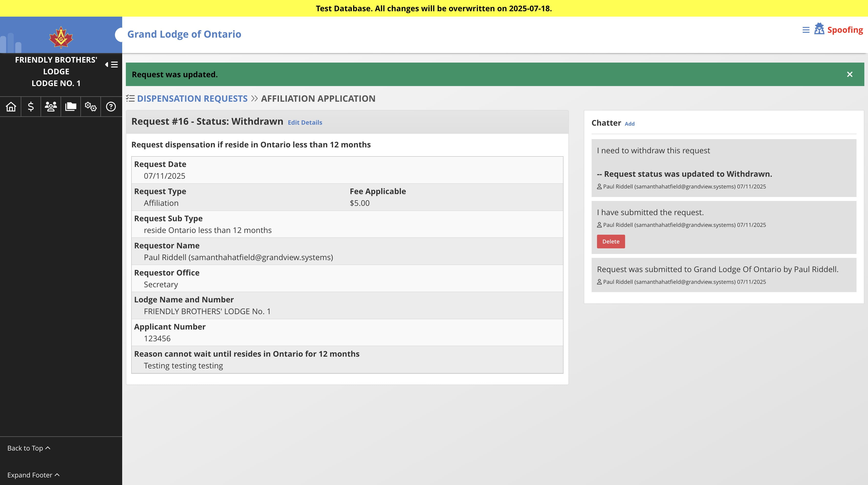Open the members group icon

(51, 107)
